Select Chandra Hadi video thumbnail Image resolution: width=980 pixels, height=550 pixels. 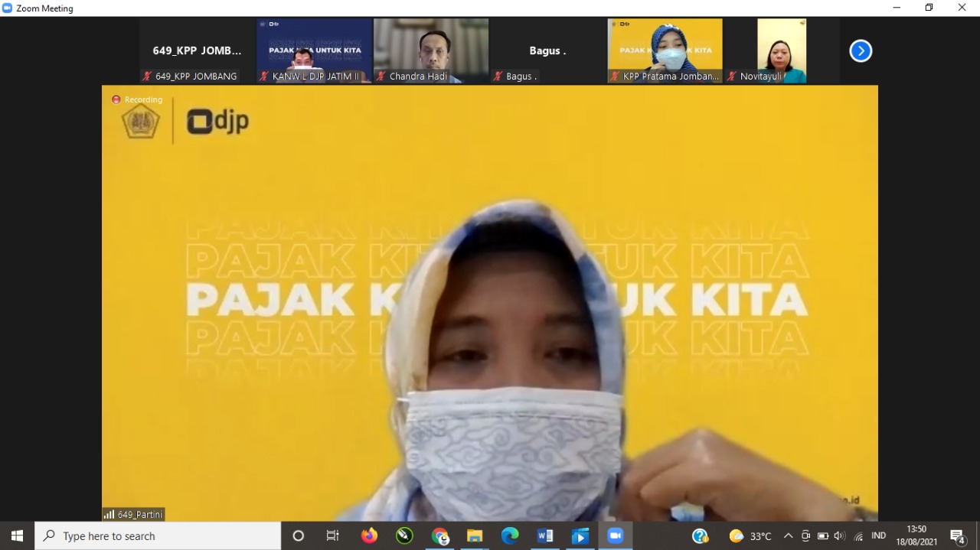click(x=431, y=50)
